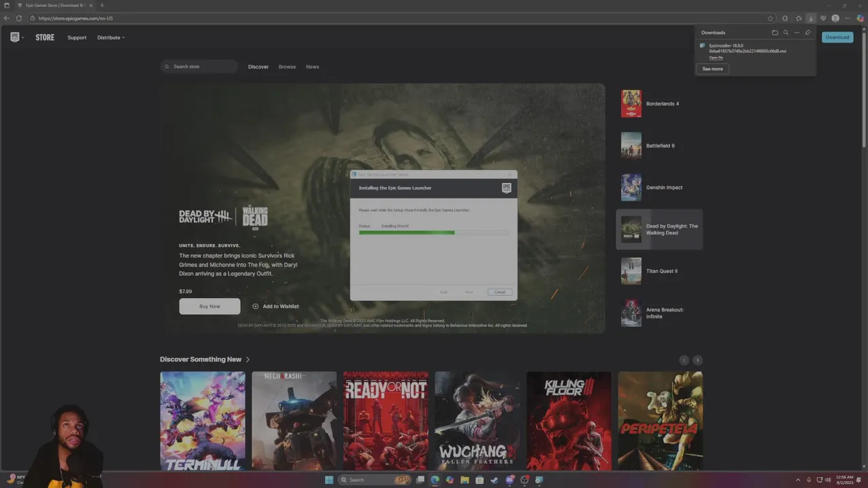
Task: Open the browser profile avatar
Action: [835, 18]
